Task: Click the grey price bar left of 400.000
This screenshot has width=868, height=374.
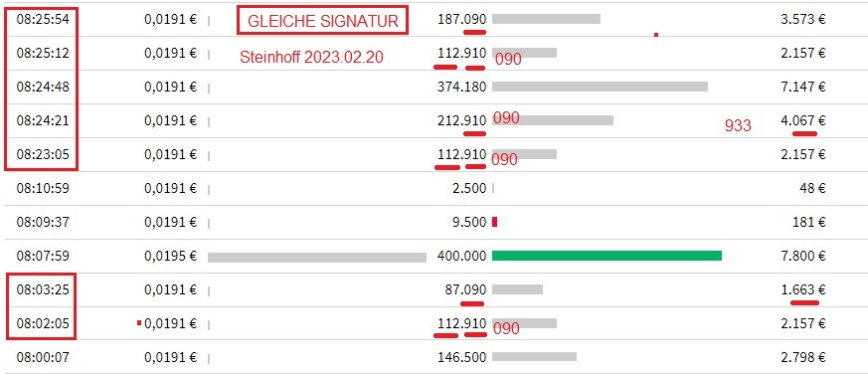Action: (317, 257)
